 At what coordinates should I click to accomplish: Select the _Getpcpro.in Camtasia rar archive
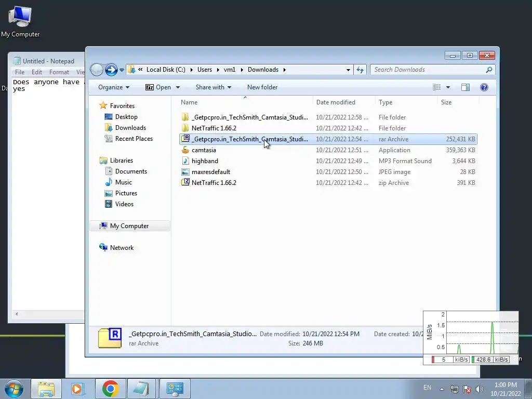[x=328, y=139]
